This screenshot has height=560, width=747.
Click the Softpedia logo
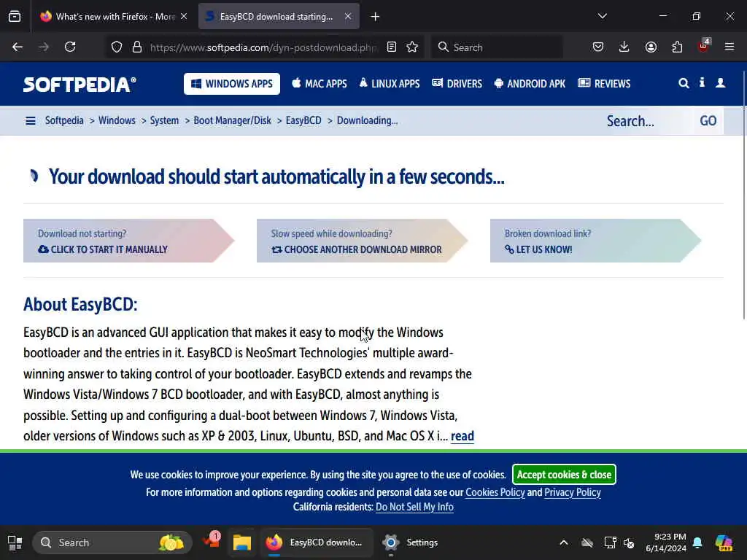(x=80, y=85)
